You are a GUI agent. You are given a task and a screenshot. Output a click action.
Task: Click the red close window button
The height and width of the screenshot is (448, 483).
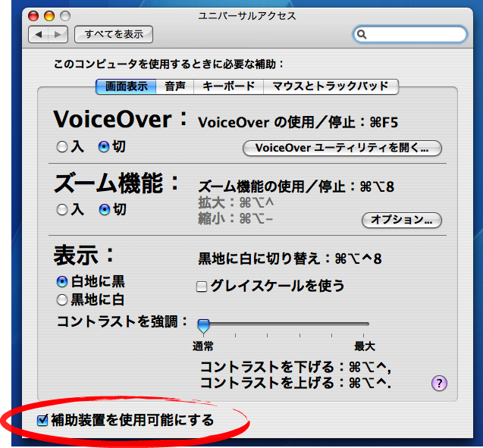tap(35, 15)
